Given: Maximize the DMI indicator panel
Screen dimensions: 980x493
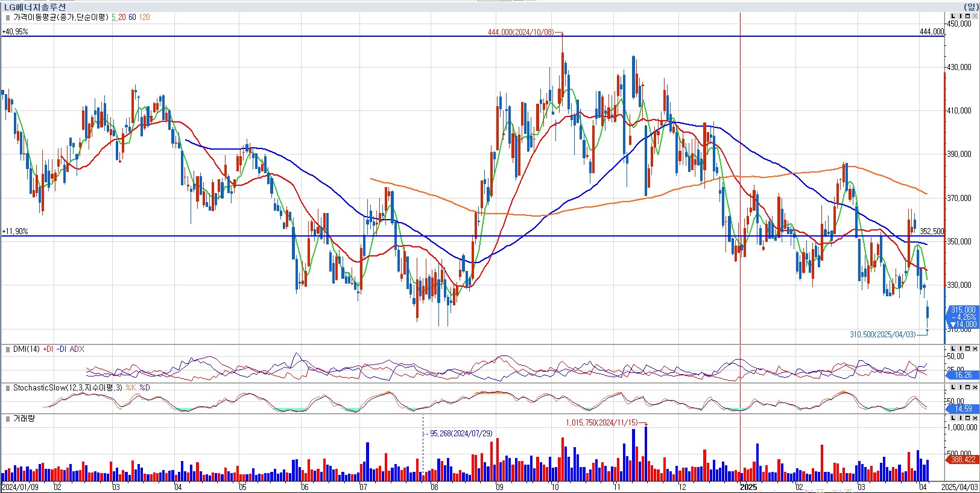Looking at the screenshot, I should click(968, 349).
